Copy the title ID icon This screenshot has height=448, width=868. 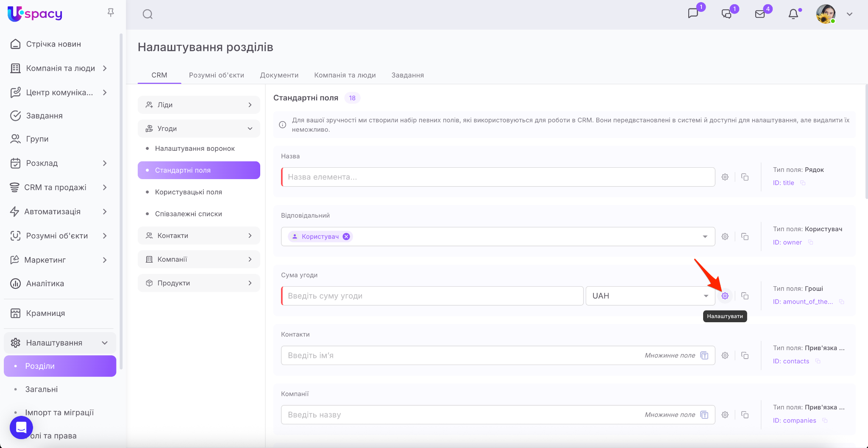803,183
